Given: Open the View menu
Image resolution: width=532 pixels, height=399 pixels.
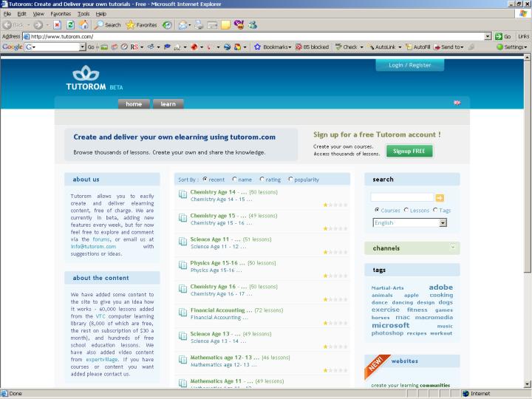Looking at the screenshot, I should click(x=38, y=14).
